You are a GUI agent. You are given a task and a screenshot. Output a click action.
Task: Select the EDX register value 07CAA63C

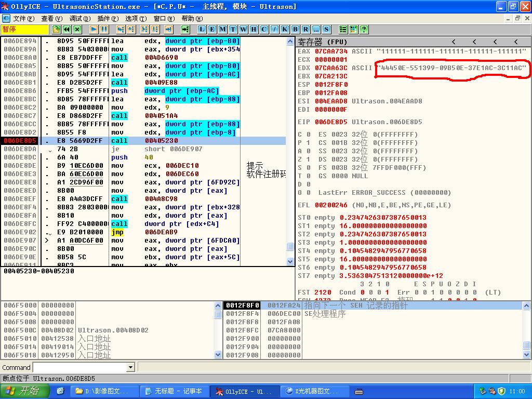(x=331, y=68)
